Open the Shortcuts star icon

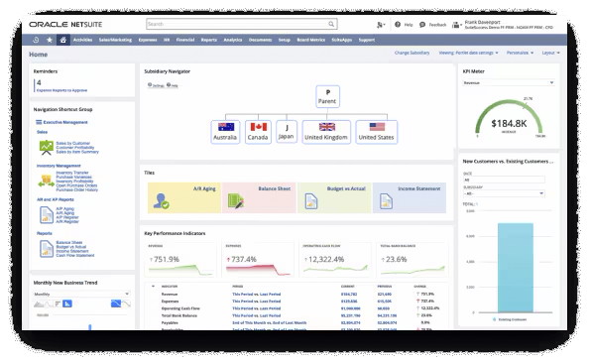(50, 40)
